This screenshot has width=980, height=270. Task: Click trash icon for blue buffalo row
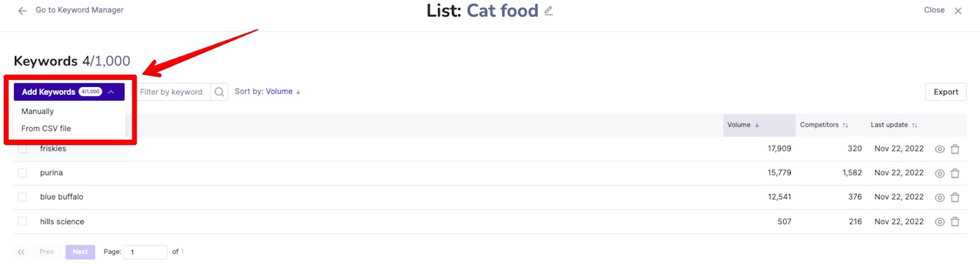(x=955, y=197)
